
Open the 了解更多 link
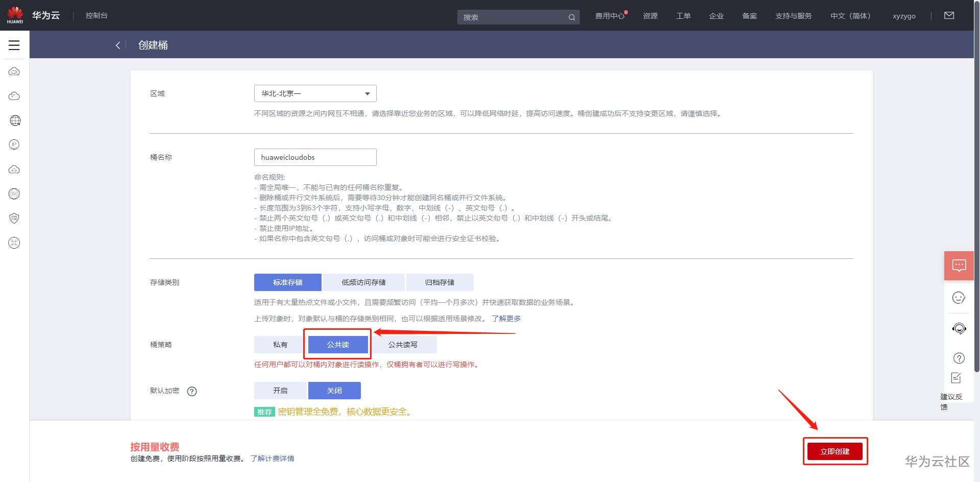506,319
